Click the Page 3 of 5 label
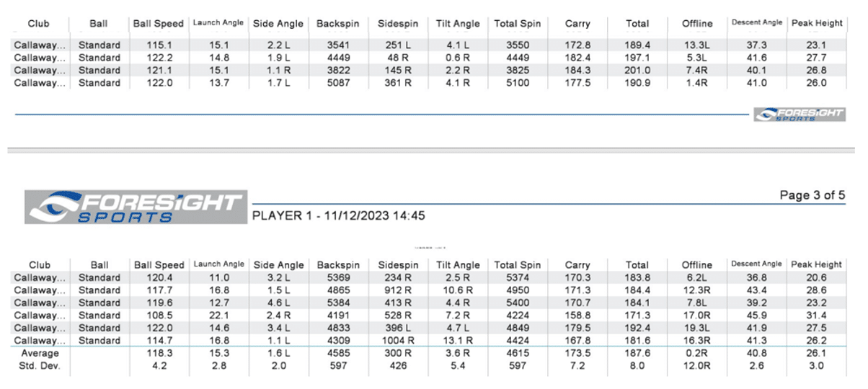The image size is (868, 389). tap(812, 195)
